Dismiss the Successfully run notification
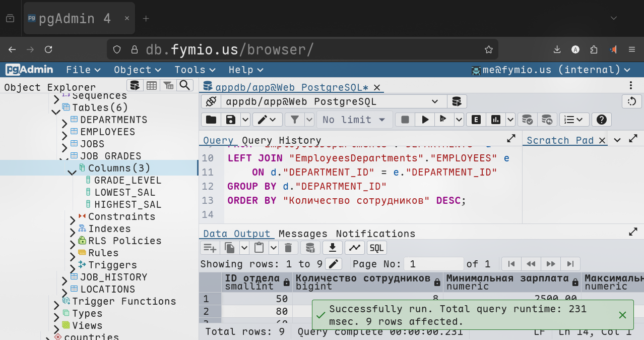 (x=622, y=315)
